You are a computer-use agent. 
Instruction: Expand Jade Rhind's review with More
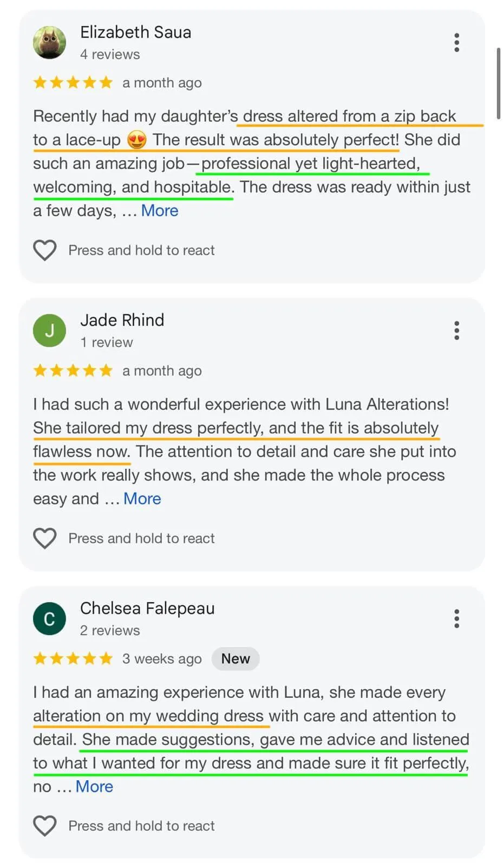pos(142,499)
